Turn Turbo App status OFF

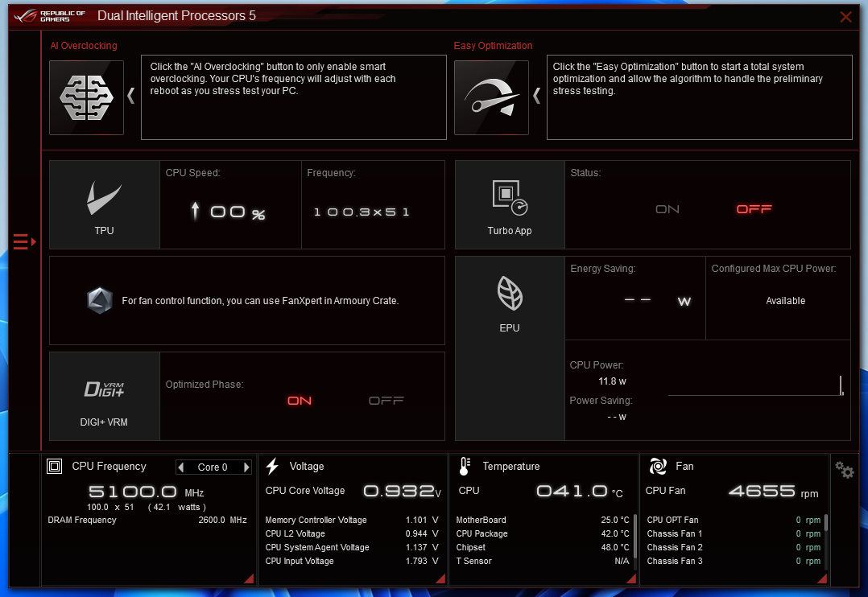[754, 209]
